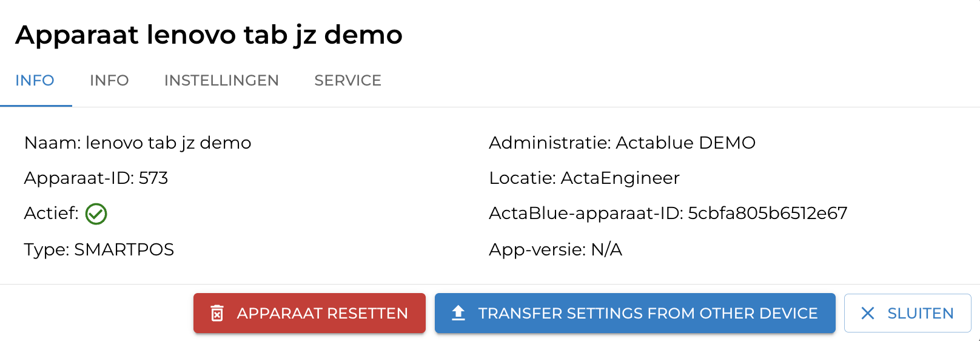Open the Service tab

[x=347, y=81]
